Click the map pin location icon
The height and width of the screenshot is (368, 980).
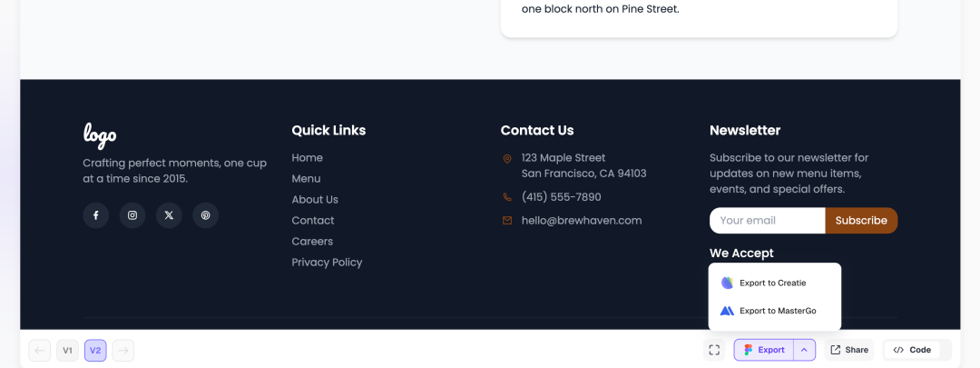click(507, 159)
